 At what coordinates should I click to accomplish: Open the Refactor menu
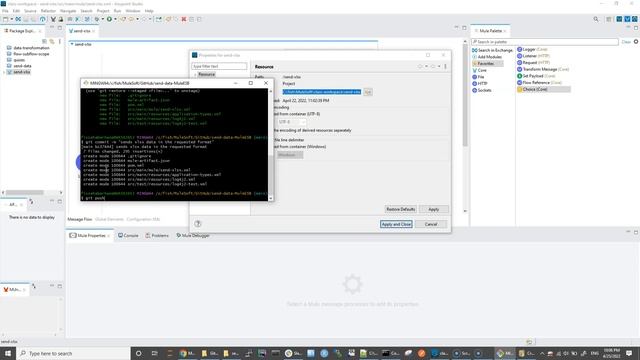click(48, 11)
